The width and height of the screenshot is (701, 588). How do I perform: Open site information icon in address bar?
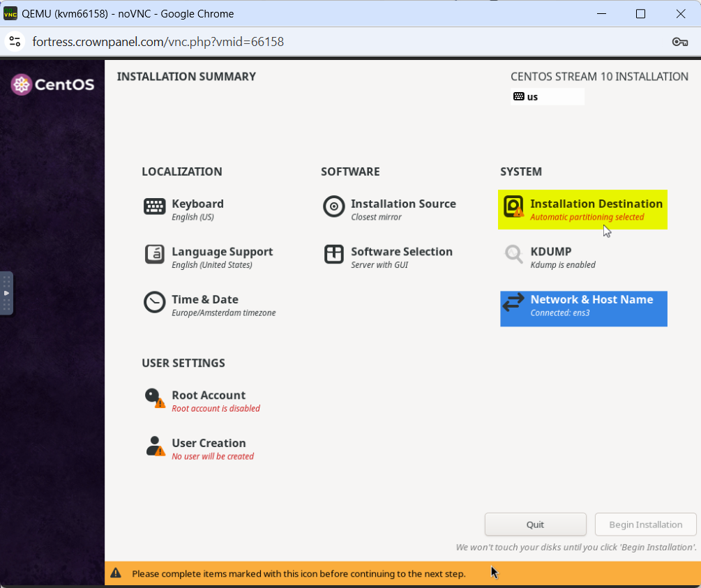pos(15,42)
